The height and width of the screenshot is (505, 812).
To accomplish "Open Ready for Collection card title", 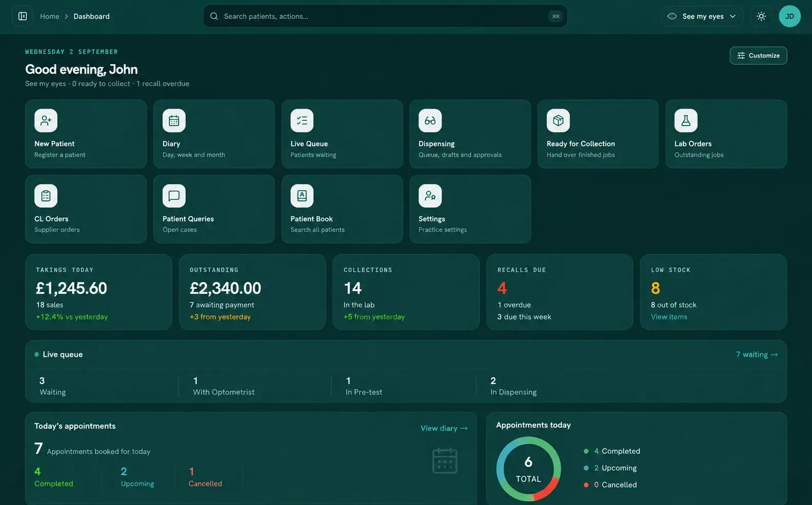I will 581,144.
